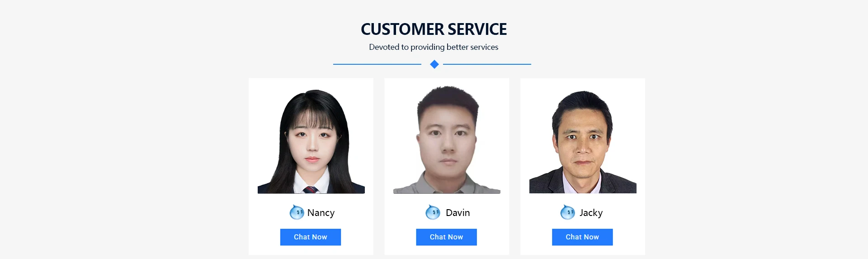
Task: Open Chat Now for Jacky
Action: click(x=582, y=237)
